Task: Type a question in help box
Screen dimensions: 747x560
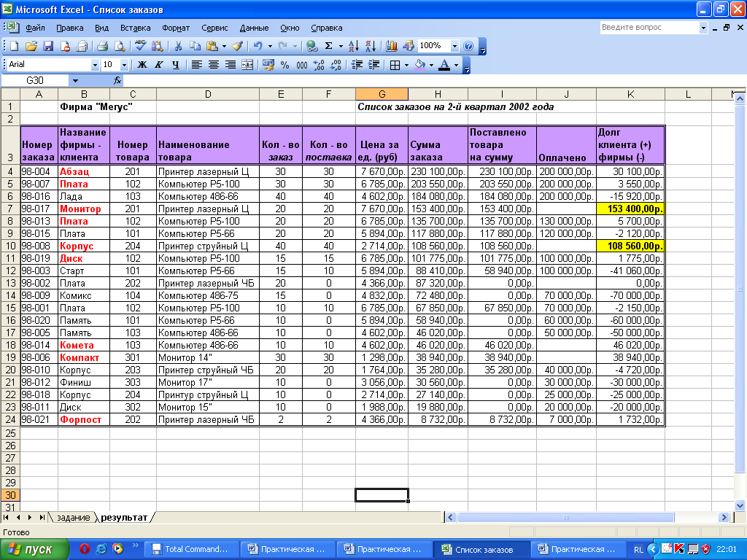Action: click(x=649, y=28)
